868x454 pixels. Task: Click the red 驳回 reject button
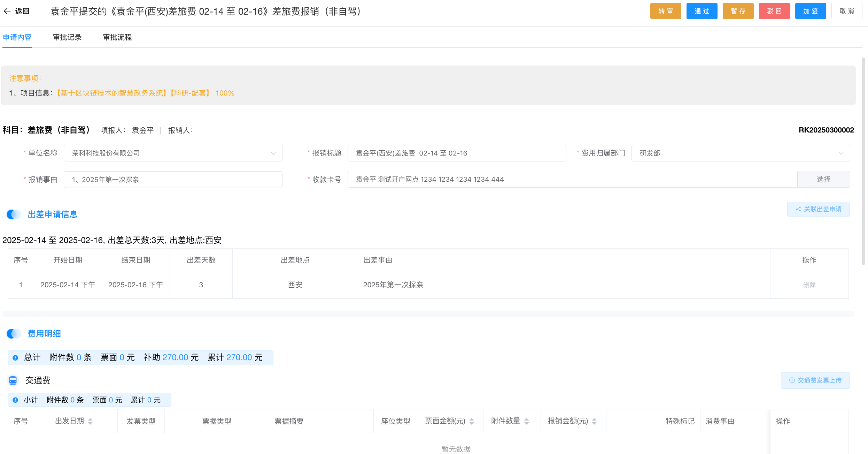[774, 11]
